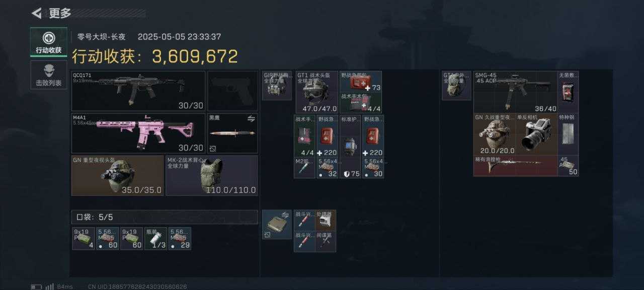This screenshot has width=644, height=290.
Task: Select the SMG-45 .45 ACP weapon
Action: pos(515,92)
